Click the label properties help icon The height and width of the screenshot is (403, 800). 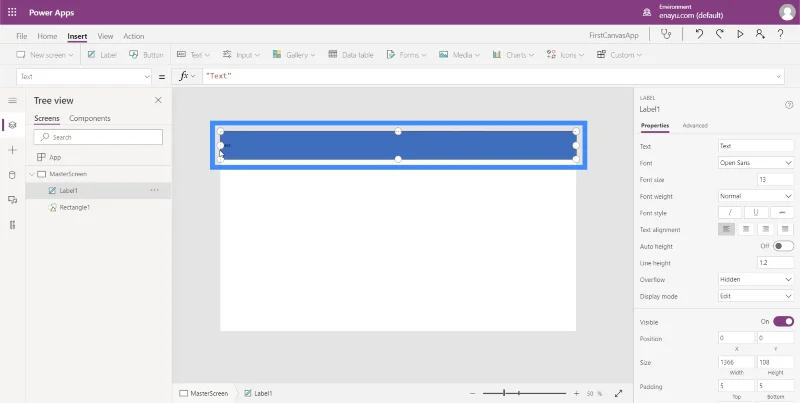[789, 105]
